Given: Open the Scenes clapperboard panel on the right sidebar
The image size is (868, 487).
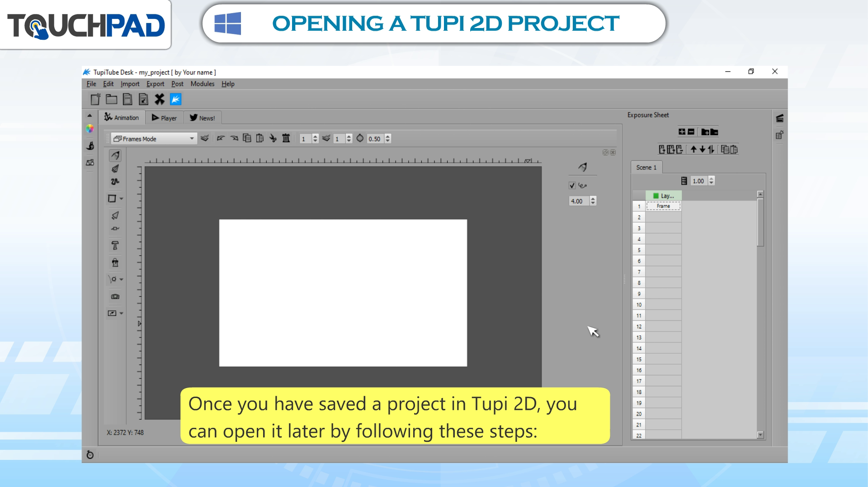Looking at the screenshot, I should point(780,118).
